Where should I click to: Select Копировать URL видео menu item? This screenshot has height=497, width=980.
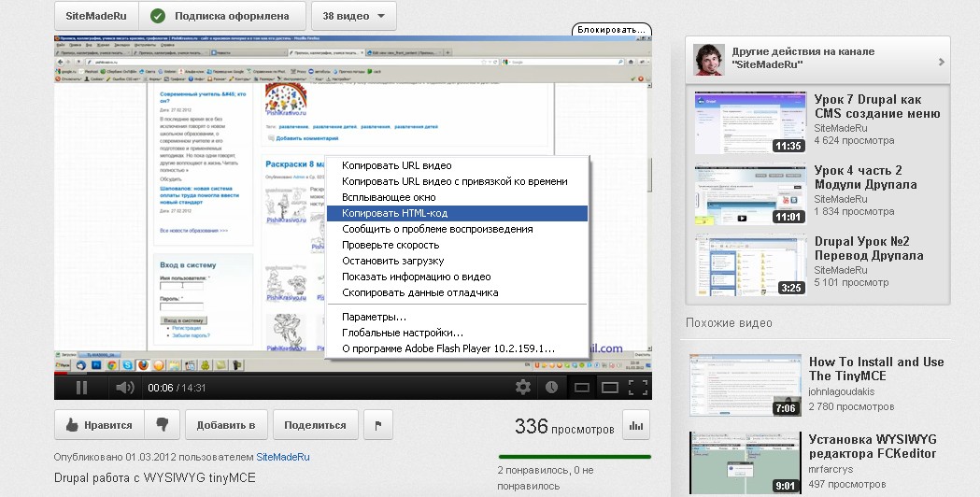pos(458,165)
